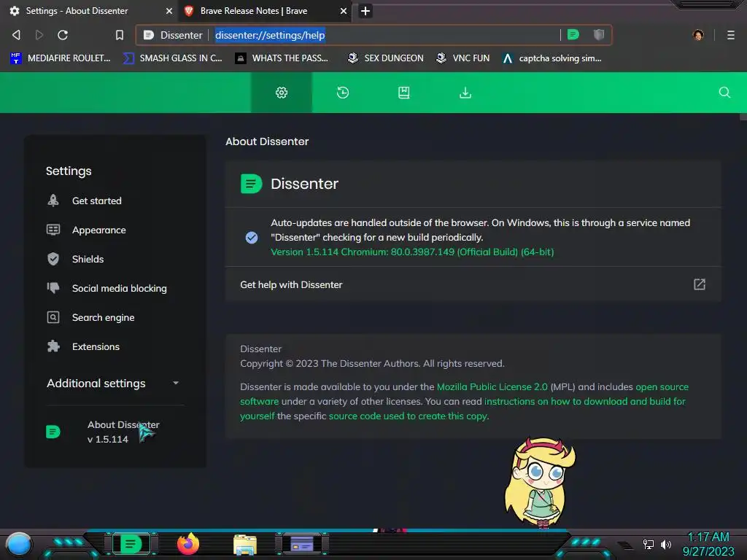Open the purple window taskbar icon

tap(302, 544)
